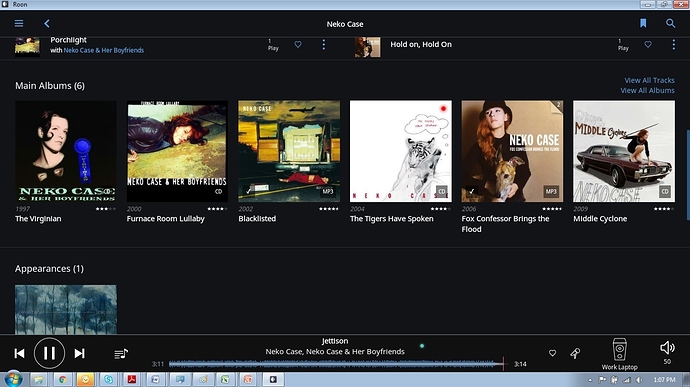Open the Middle Cyclone album cover
The width and height of the screenshot is (690, 387).
624,151
